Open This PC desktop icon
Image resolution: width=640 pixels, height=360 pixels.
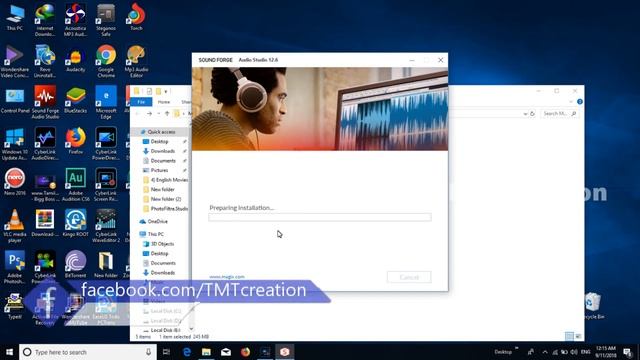pyautogui.click(x=15, y=18)
